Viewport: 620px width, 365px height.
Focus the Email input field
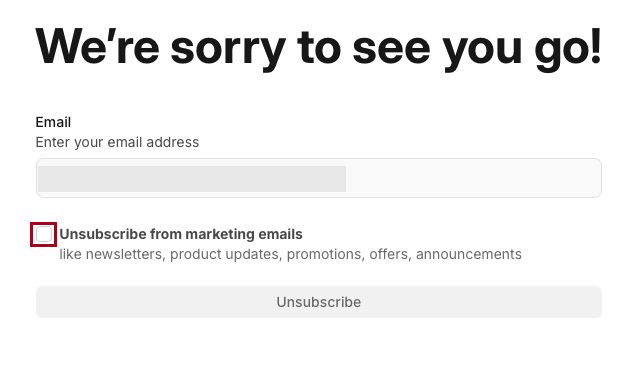pyautogui.click(x=319, y=178)
